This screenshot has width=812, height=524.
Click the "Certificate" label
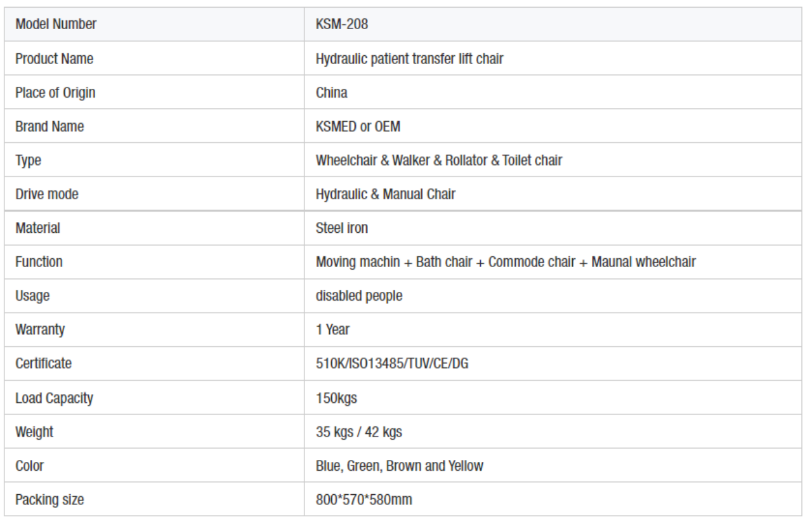[43, 364]
